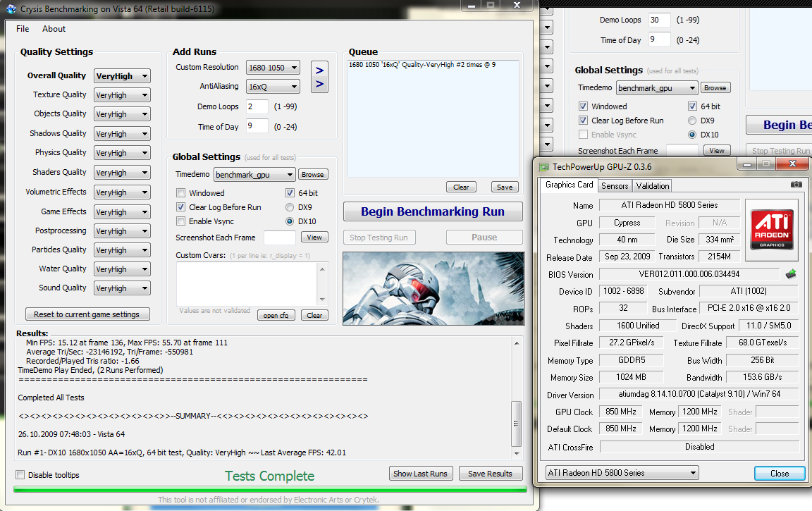Viewport: 812px width, 511px height.
Task: Open the Sound Quality dropdown
Action: click(x=122, y=288)
